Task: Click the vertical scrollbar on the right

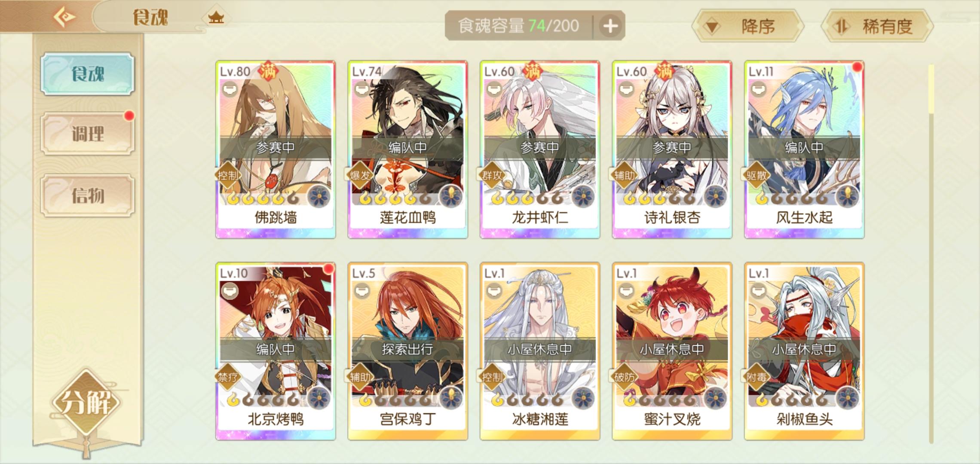Action: pos(931,253)
